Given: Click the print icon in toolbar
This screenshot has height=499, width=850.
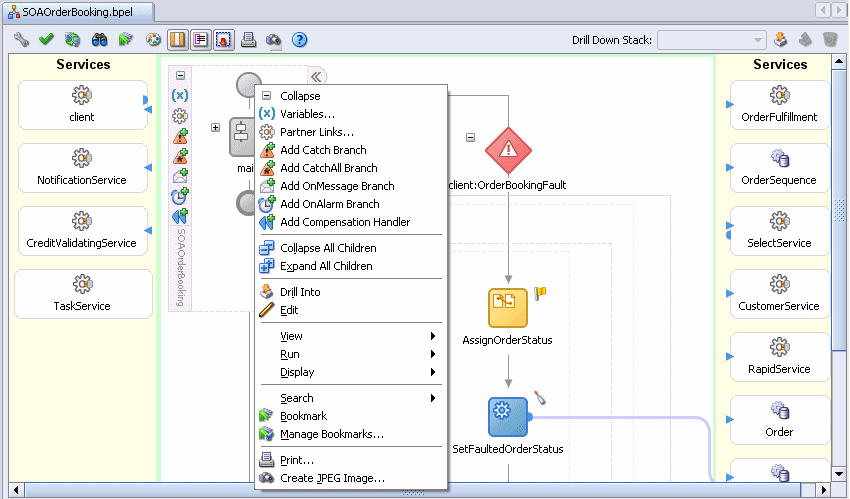Looking at the screenshot, I should click(248, 40).
